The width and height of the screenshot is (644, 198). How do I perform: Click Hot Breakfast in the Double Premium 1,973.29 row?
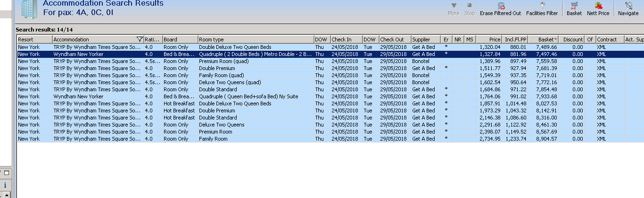pos(179,111)
